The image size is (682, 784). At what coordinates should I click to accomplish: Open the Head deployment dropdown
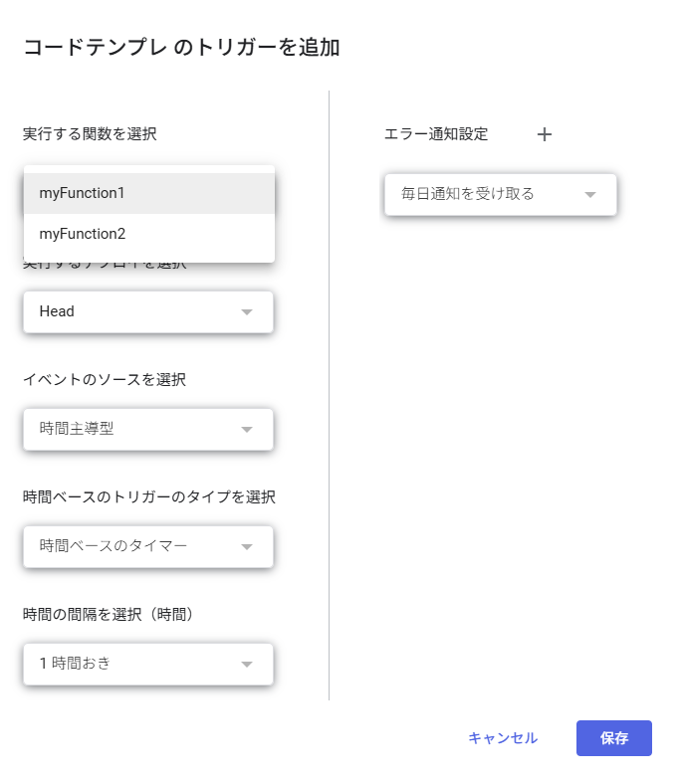147,311
